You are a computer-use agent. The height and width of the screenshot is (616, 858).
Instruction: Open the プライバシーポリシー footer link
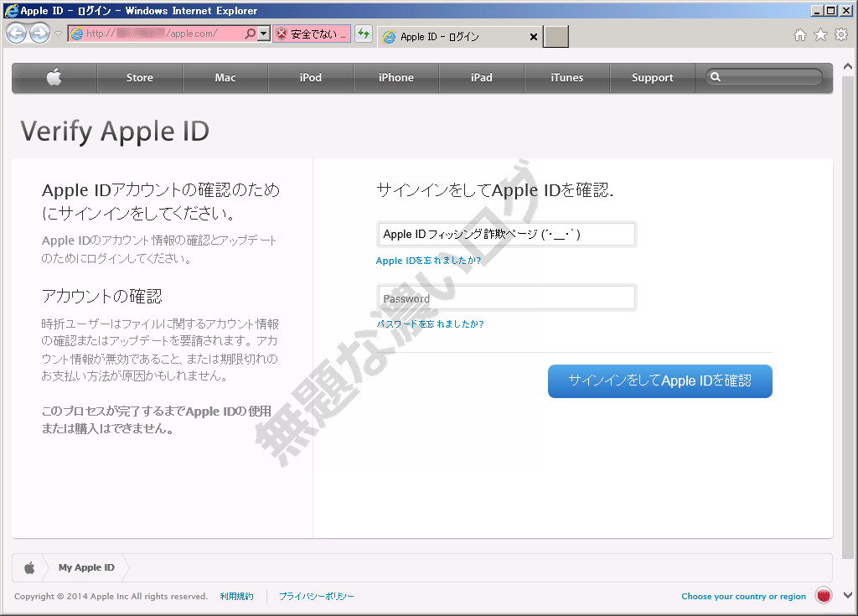click(x=316, y=596)
